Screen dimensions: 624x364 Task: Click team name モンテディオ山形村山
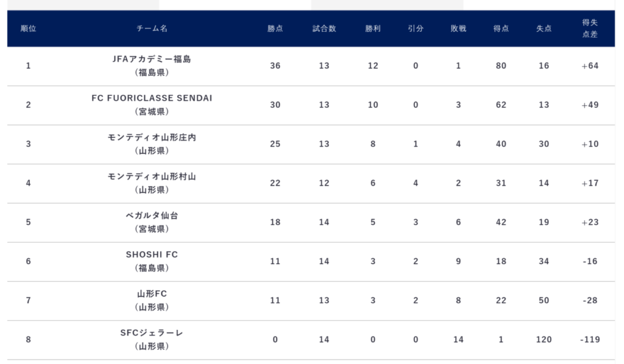pyautogui.click(x=152, y=177)
